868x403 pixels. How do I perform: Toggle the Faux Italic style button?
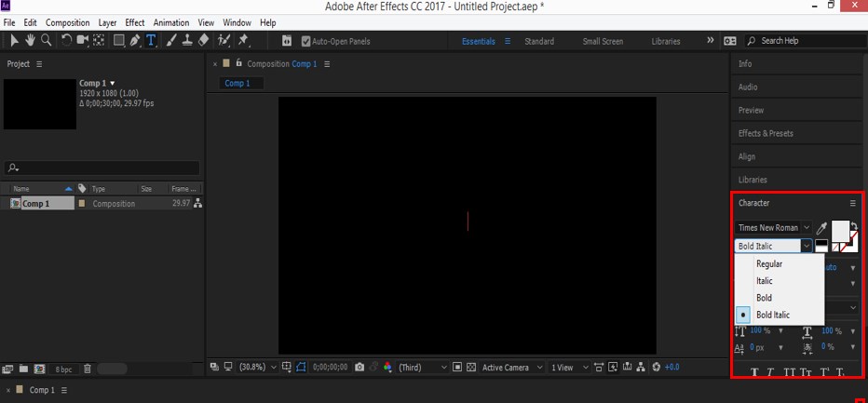(x=770, y=372)
